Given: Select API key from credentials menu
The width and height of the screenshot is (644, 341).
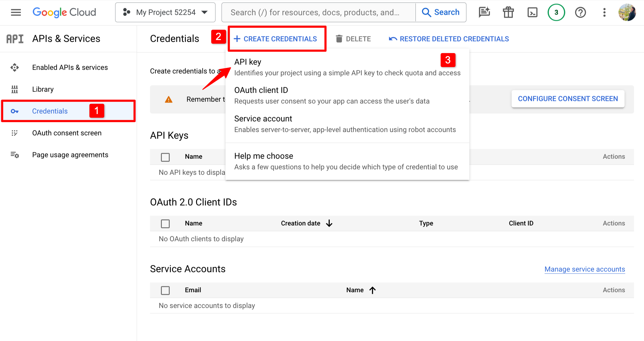Looking at the screenshot, I should (x=248, y=62).
